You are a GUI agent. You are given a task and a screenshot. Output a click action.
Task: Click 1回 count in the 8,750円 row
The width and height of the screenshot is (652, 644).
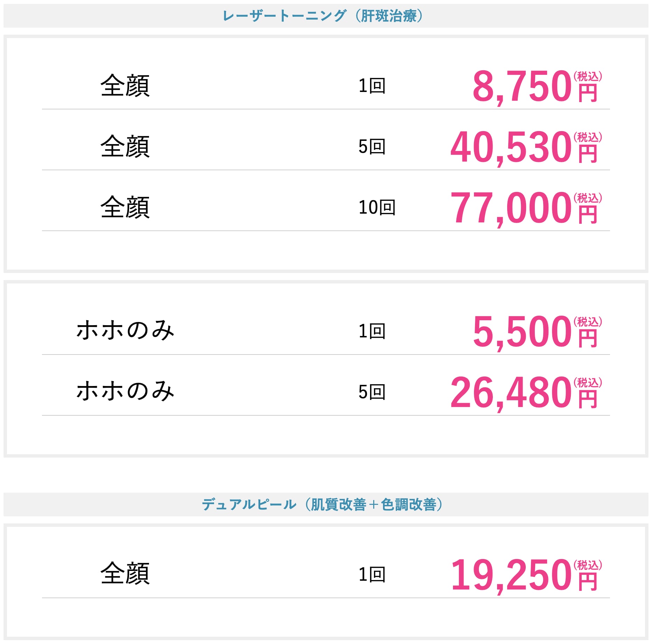[372, 86]
